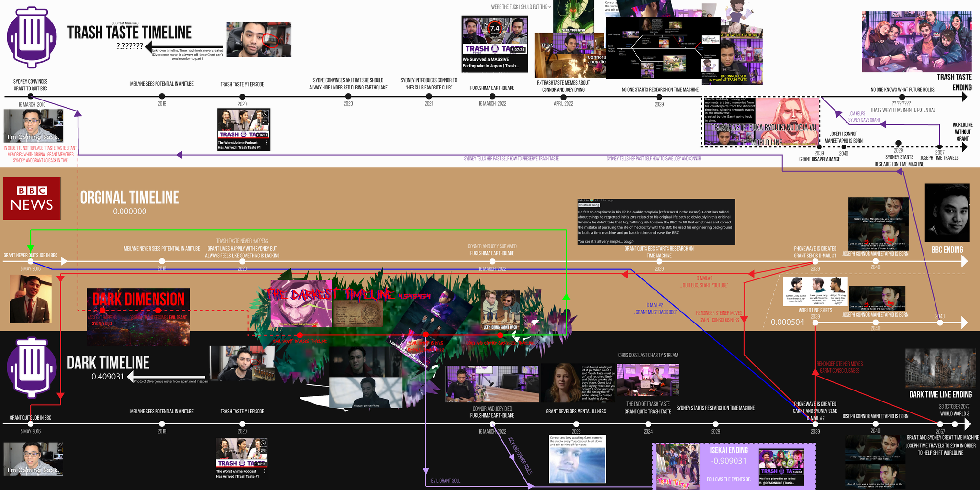The image size is (980, 490).
Task: Open We Survived a MASSIVE Earthquake thumbnail
Action: pyautogui.click(x=495, y=44)
